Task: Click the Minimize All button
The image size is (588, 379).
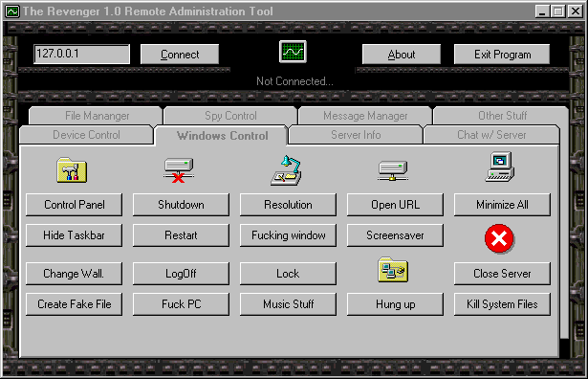Action: tap(502, 205)
